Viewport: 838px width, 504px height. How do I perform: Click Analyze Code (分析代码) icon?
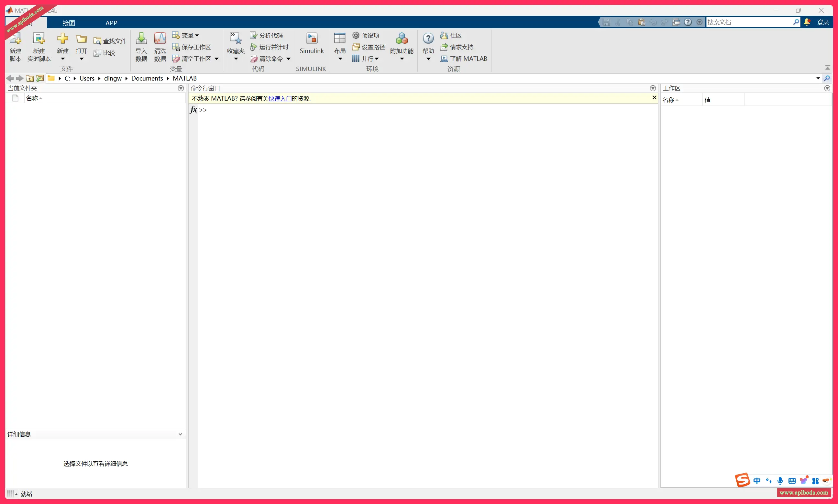[253, 35]
